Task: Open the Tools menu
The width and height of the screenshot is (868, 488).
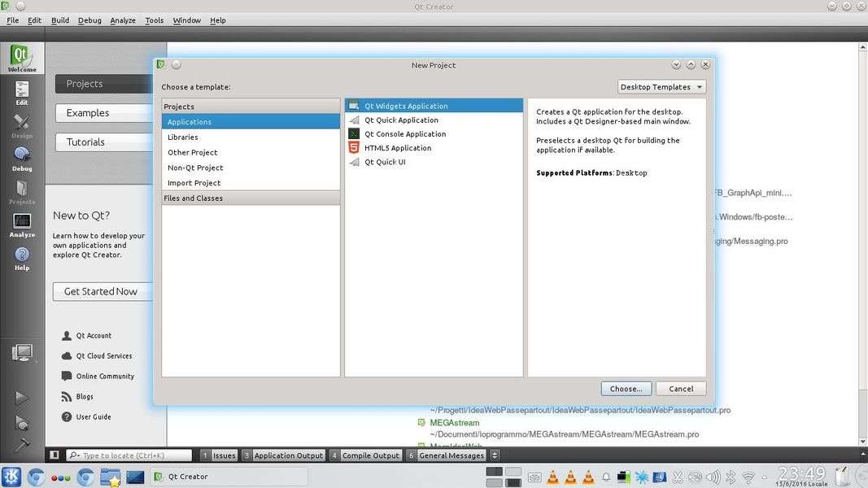Action: click(155, 20)
